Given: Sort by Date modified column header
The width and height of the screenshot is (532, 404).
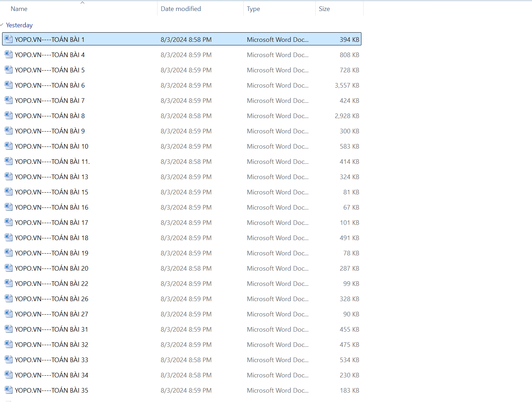Looking at the screenshot, I should 181,9.
